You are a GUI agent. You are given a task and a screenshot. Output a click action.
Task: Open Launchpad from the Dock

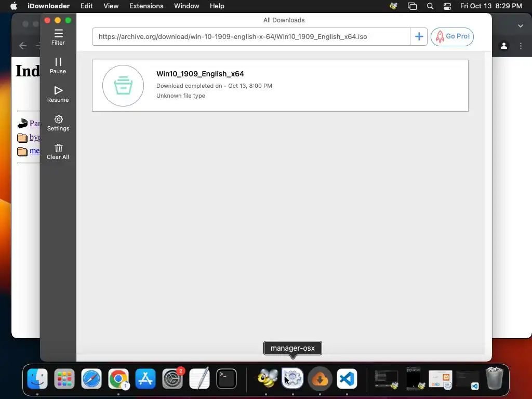(x=64, y=379)
